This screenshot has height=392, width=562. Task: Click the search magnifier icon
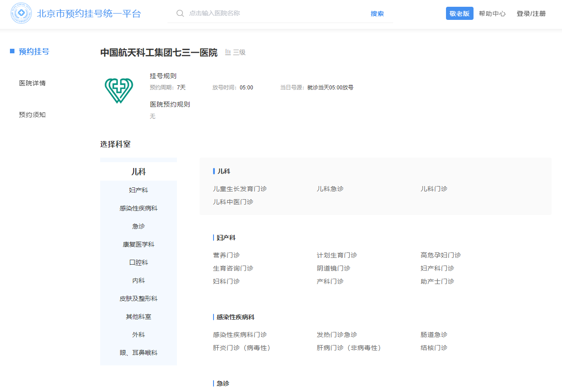(180, 14)
